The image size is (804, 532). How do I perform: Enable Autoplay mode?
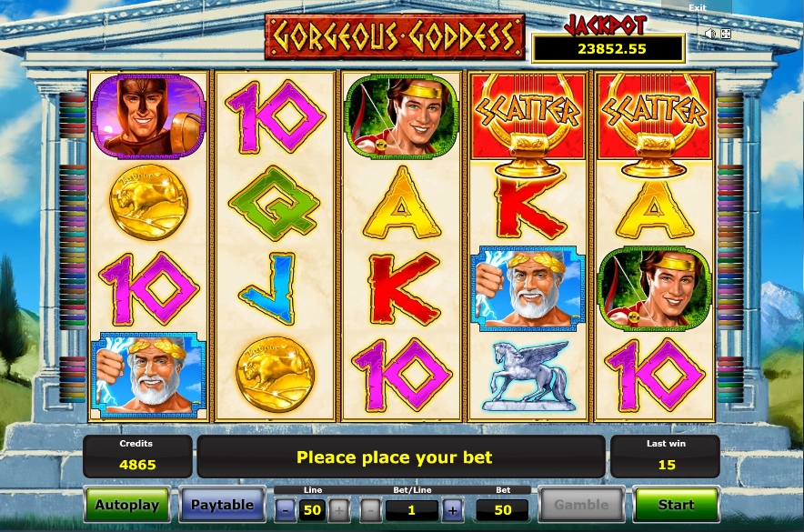click(x=127, y=505)
